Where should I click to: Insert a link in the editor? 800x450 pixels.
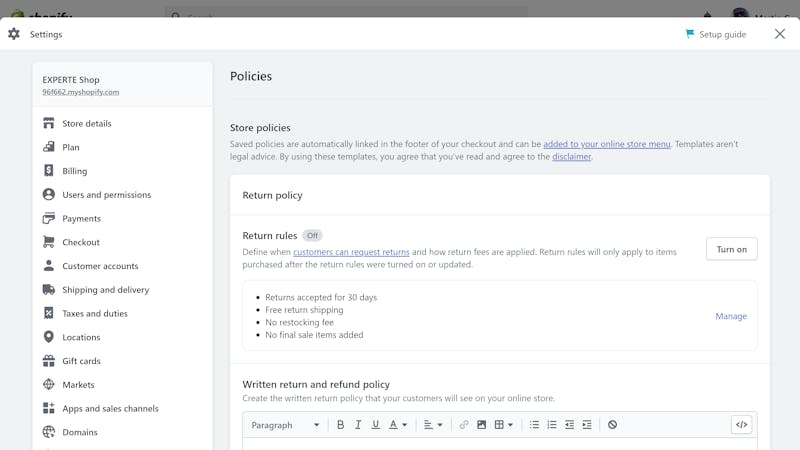click(464, 424)
